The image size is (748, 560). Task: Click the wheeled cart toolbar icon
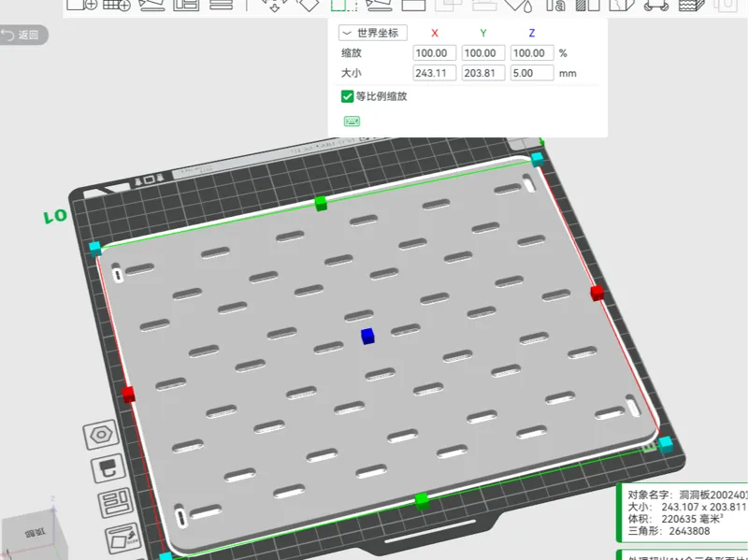(656, 5)
